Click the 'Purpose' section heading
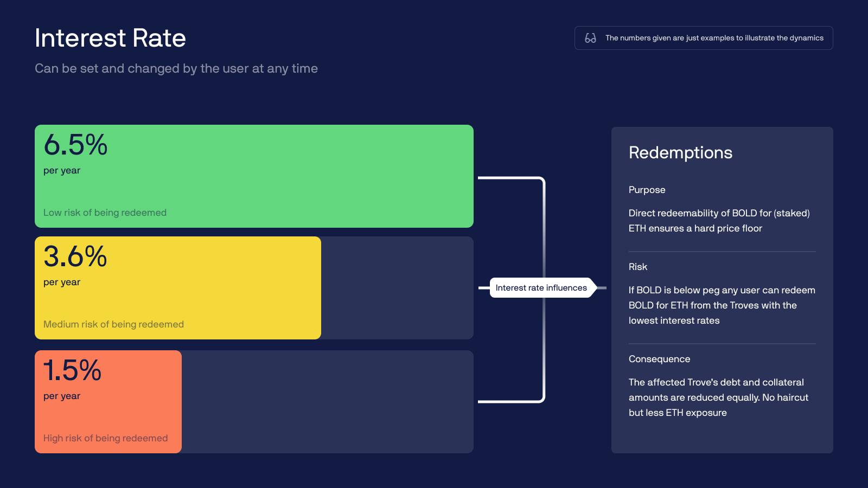 pyautogui.click(x=647, y=190)
